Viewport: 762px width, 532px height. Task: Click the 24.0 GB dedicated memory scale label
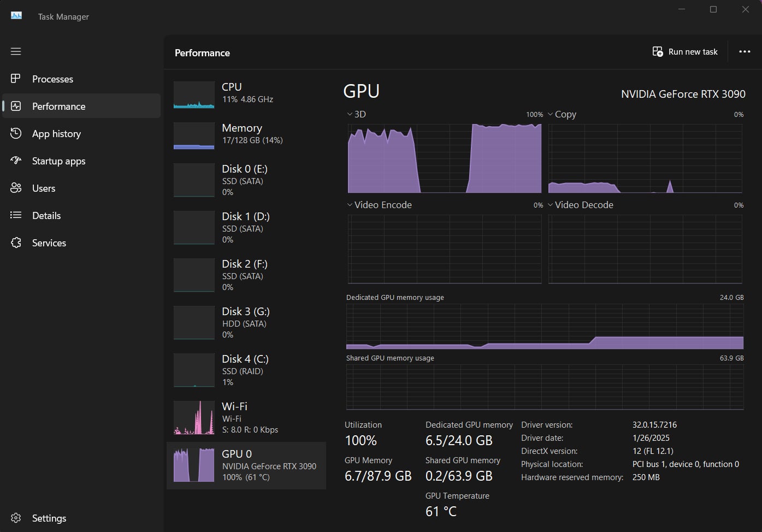pos(731,298)
